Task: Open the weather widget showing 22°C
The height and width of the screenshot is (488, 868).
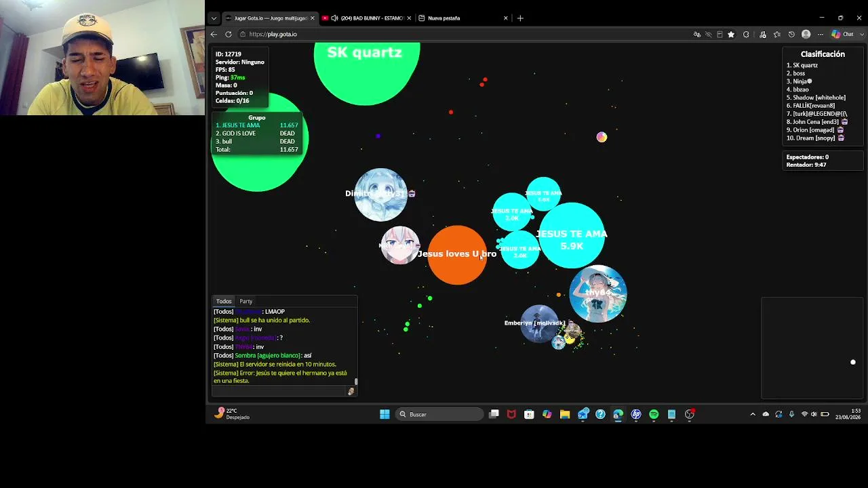Action: pyautogui.click(x=233, y=413)
